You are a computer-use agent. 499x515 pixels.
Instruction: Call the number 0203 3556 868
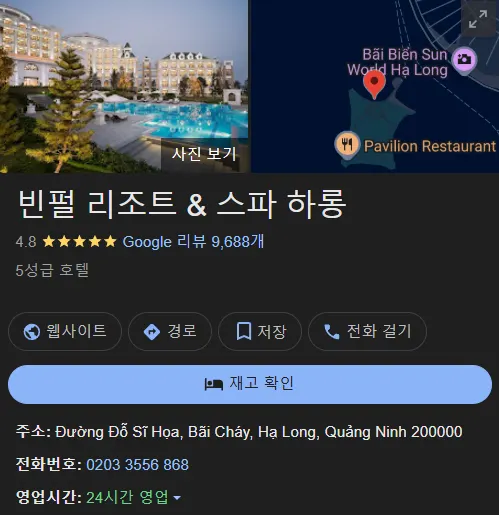click(137, 464)
